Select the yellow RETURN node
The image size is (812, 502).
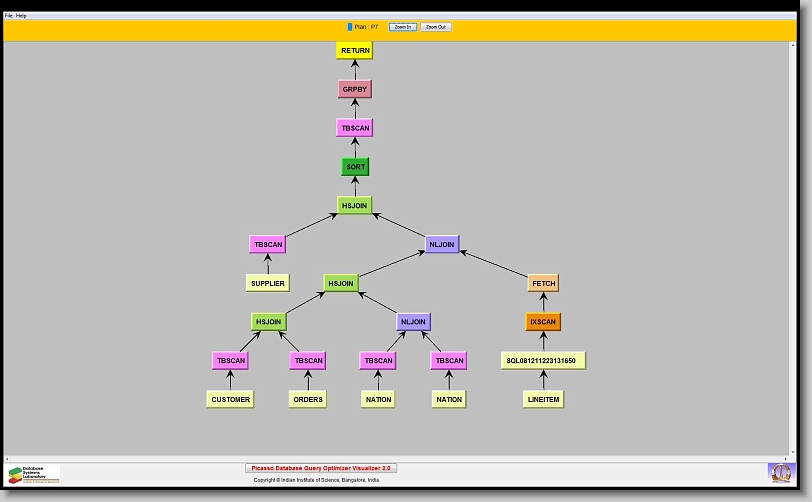tap(355, 50)
